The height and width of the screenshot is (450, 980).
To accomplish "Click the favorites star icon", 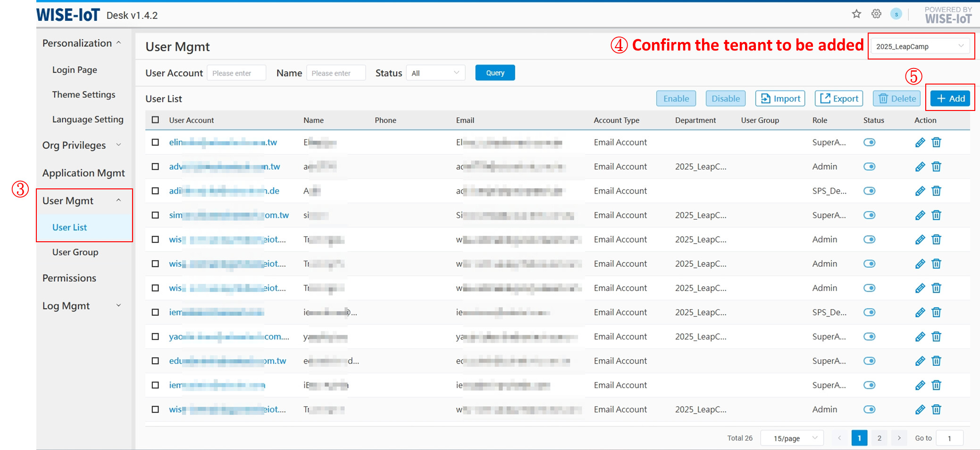I will pyautogui.click(x=856, y=14).
